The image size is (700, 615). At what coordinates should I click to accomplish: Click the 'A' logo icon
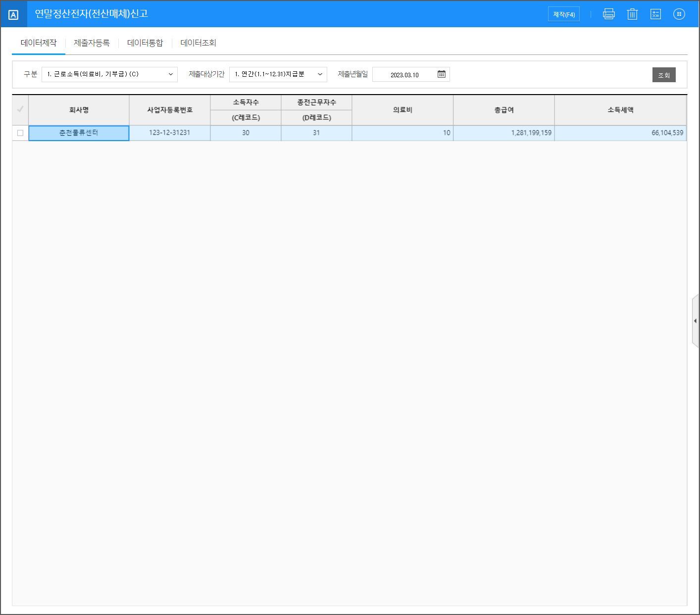[13, 15]
